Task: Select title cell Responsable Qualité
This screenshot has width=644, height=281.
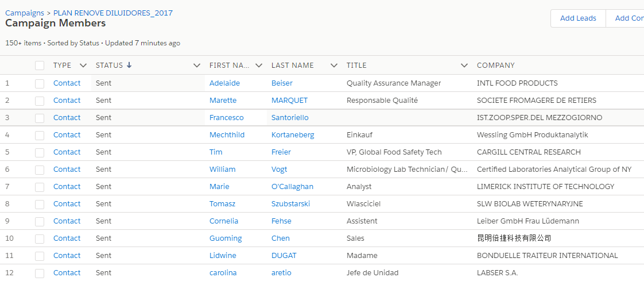Action: (382, 101)
